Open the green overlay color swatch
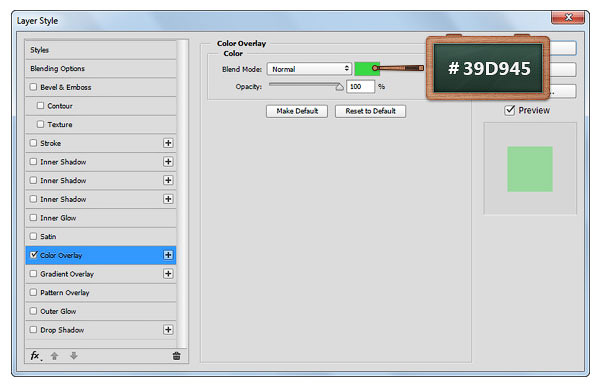Image resolution: width=600 pixels, height=387 pixels. tap(367, 69)
